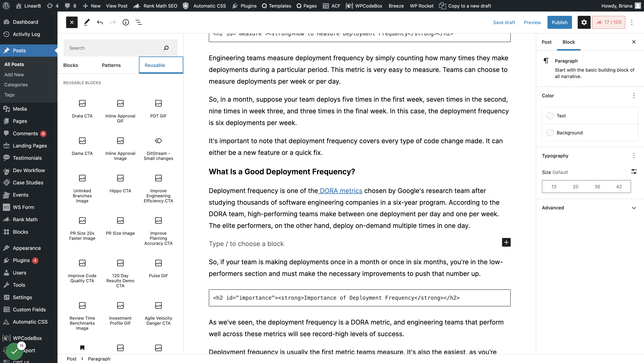Open the List View outline

click(x=139, y=22)
